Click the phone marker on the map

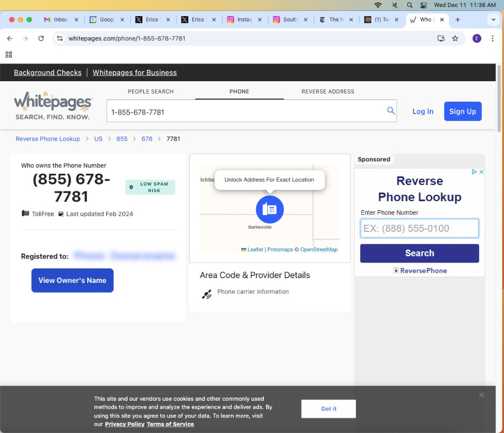pyautogui.click(x=270, y=209)
